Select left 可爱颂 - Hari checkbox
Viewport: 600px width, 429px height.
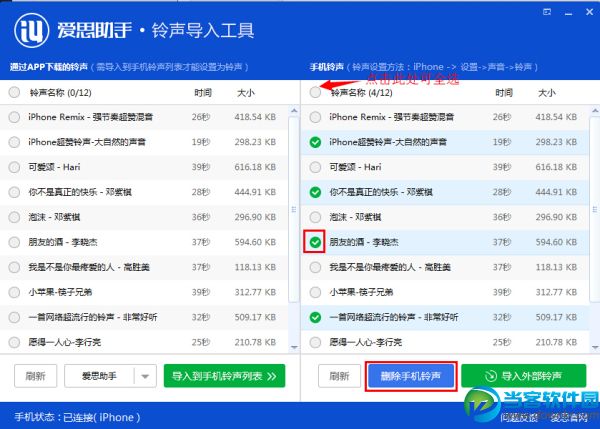tap(14, 167)
